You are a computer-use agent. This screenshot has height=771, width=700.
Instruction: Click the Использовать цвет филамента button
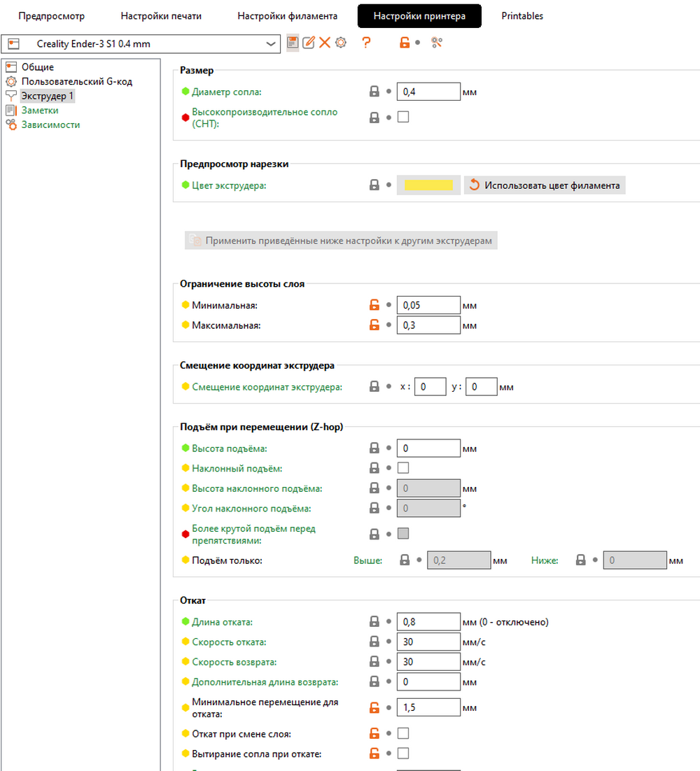pyautogui.click(x=545, y=185)
